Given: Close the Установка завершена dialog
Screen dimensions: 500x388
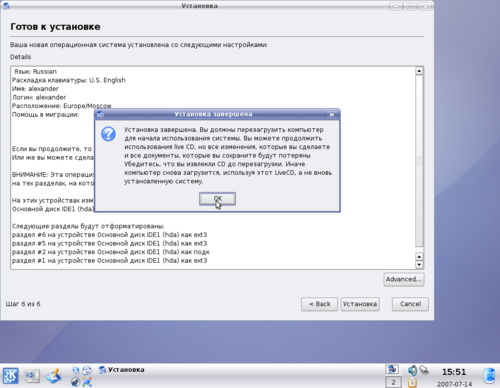Looking at the screenshot, I should tap(332, 114).
